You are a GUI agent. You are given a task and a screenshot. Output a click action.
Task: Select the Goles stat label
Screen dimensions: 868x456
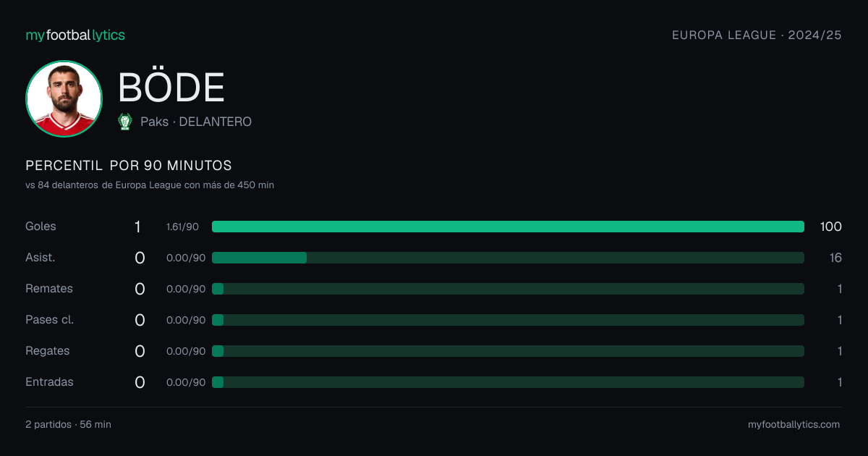click(41, 227)
